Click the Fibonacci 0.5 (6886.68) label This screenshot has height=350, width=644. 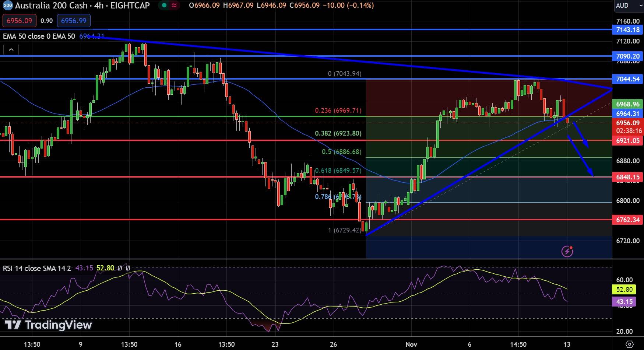pyautogui.click(x=342, y=152)
